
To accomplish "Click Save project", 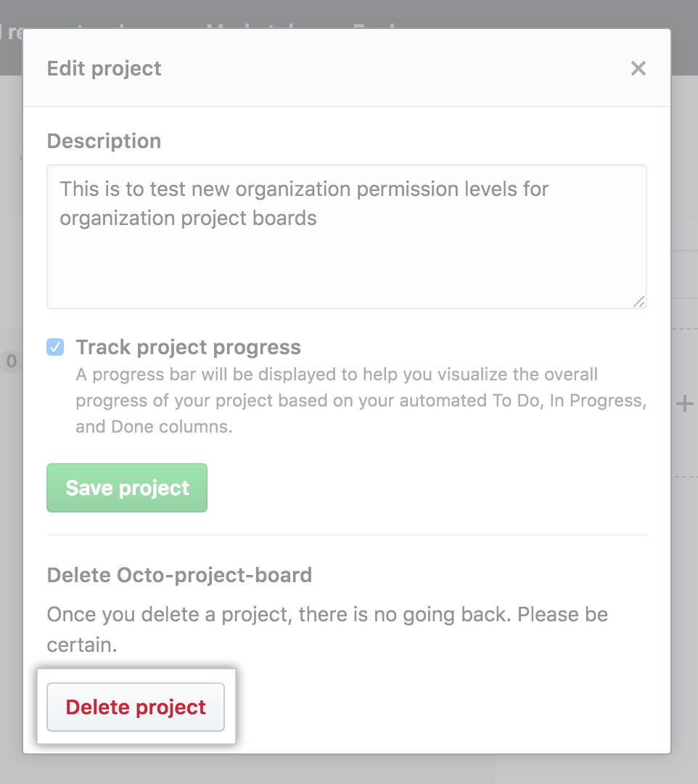I will [x=126, y=487].
